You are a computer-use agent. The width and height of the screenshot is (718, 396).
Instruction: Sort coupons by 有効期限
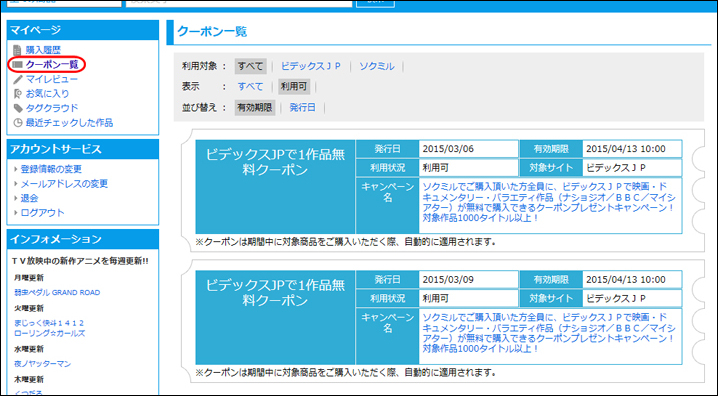click(255, 108)
